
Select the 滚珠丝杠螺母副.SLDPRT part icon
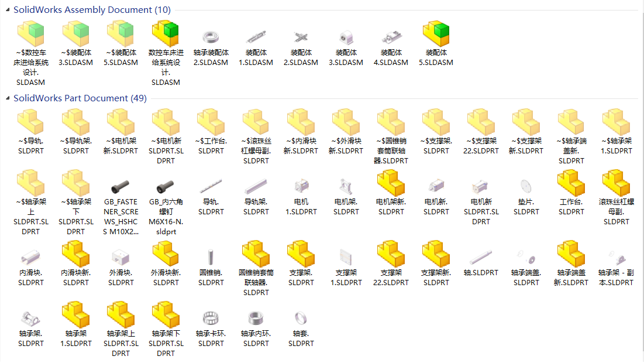[616, 183]
